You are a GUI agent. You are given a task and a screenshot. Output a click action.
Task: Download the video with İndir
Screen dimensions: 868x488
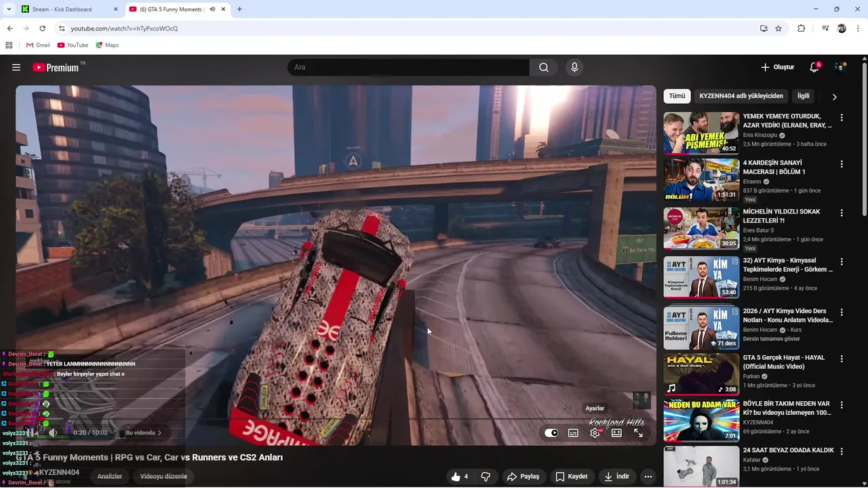coord(617,476)
